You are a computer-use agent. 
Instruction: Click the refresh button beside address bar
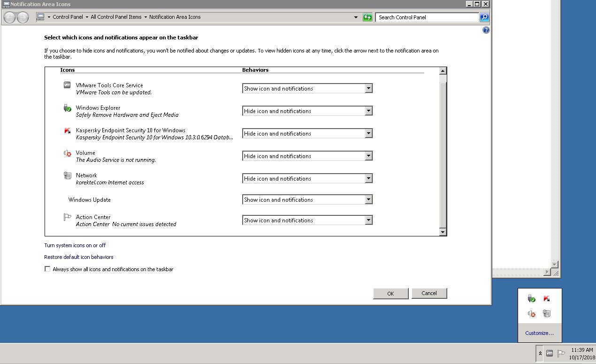pyautogui.click(x=367, y=17)
